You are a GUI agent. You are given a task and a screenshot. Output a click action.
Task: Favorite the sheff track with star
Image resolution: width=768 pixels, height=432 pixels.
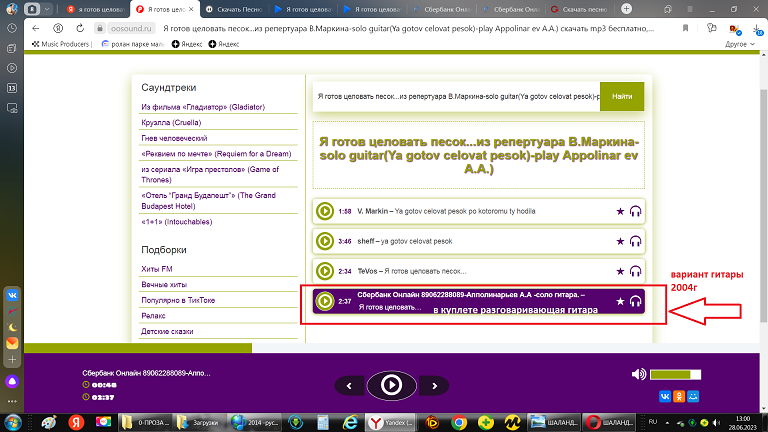(620, 241)
